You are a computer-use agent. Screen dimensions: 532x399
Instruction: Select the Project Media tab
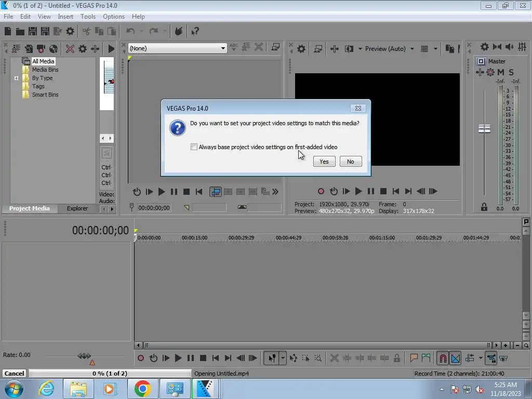(x=30, y=208)
